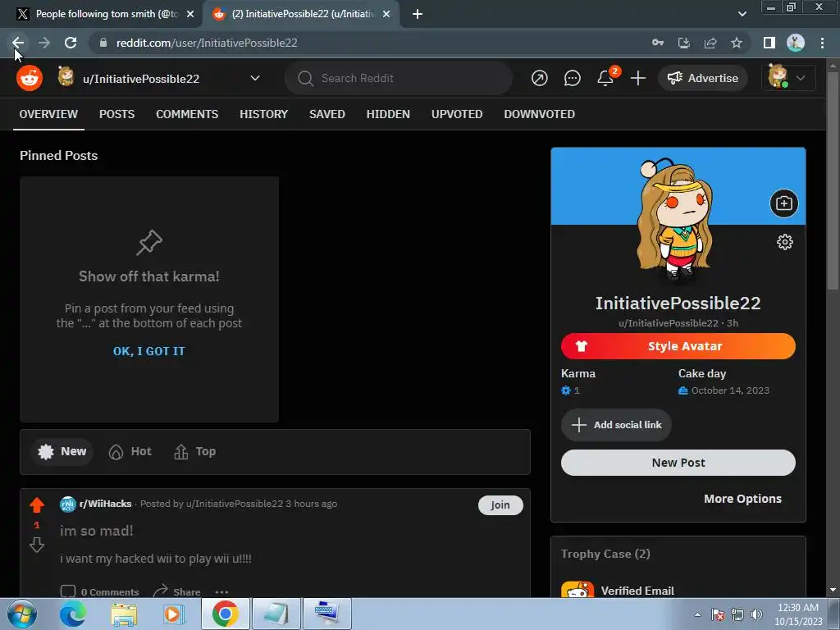Select the OVERVIEW tab
Image resolution: width=840 pixels, height=630 pixels.
tap(48, 114)
